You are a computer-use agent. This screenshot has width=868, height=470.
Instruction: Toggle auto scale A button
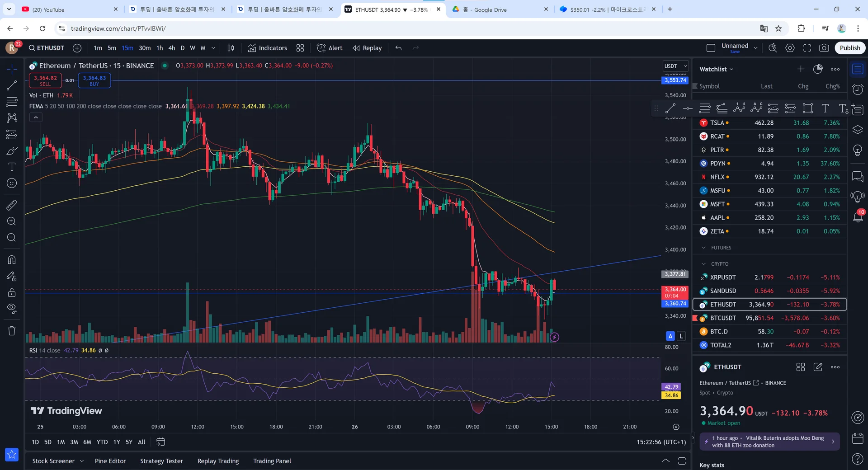[670, 336]
